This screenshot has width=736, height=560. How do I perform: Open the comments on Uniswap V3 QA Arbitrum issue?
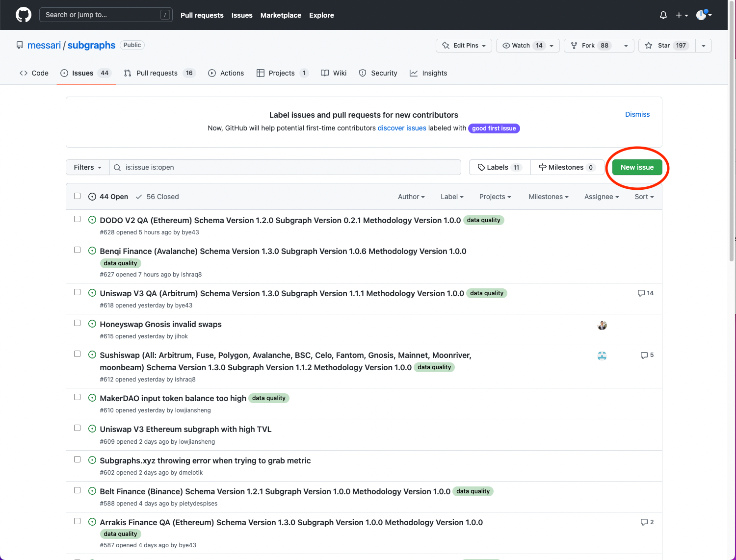pos(646,293)
